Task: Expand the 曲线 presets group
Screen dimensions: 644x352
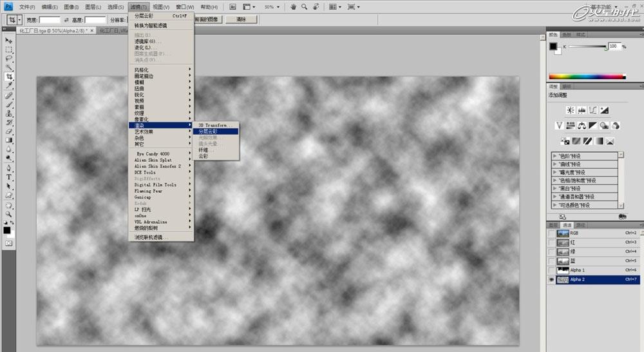Action: tap(554, 164)
